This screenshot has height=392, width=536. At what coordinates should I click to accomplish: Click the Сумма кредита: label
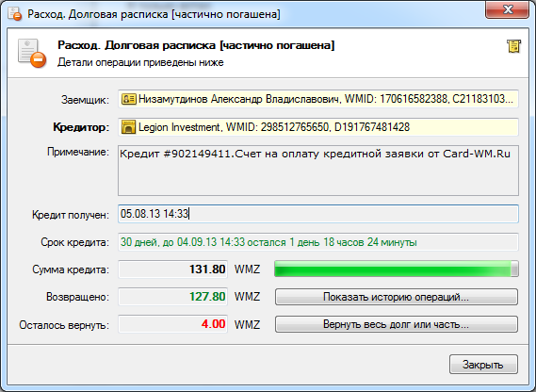71,269
